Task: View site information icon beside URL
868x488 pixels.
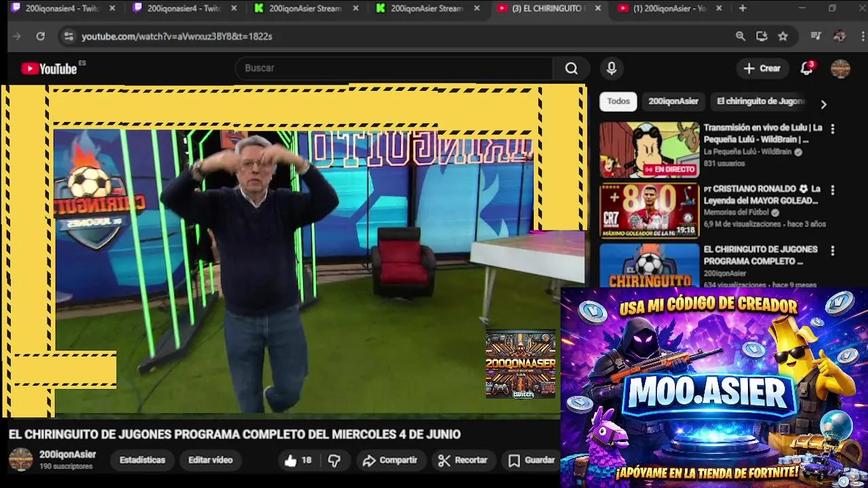Action: tap(68, 37)
